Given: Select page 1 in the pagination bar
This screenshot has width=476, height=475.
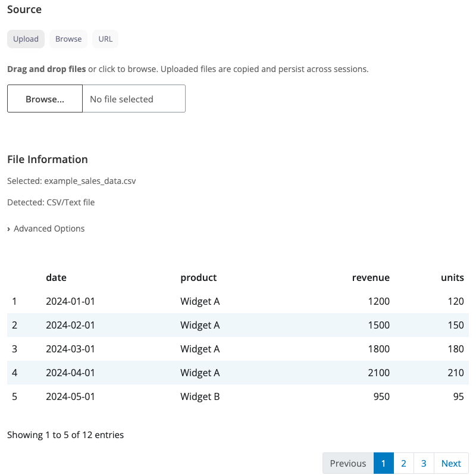Looking at the screenshot, I should [383, 463].
